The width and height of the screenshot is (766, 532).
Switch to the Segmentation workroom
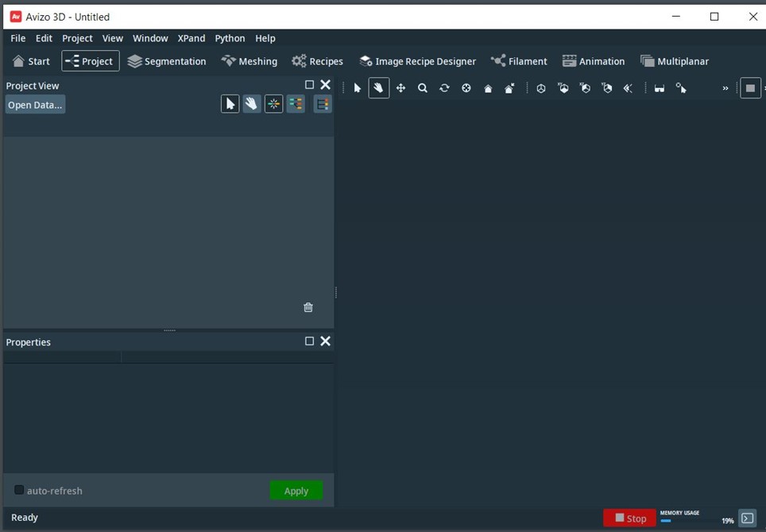coord(167,61)
